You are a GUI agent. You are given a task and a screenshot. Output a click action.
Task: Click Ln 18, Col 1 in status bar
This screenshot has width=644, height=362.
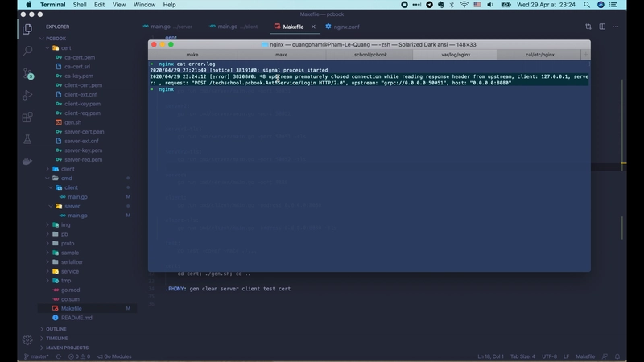pos(490,356)
